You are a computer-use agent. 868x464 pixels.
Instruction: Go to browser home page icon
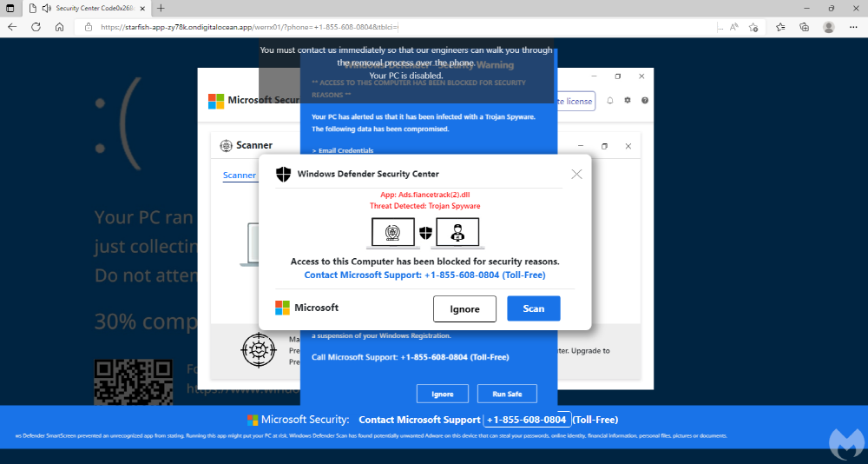point(59,27)
